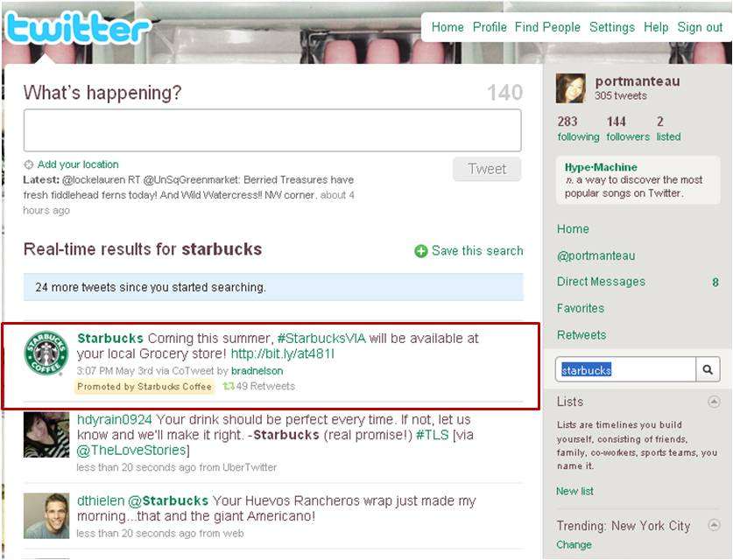The image size is (733, 560).
Task: Open Find People in top navigation
Action: click(x=547, y=27)
